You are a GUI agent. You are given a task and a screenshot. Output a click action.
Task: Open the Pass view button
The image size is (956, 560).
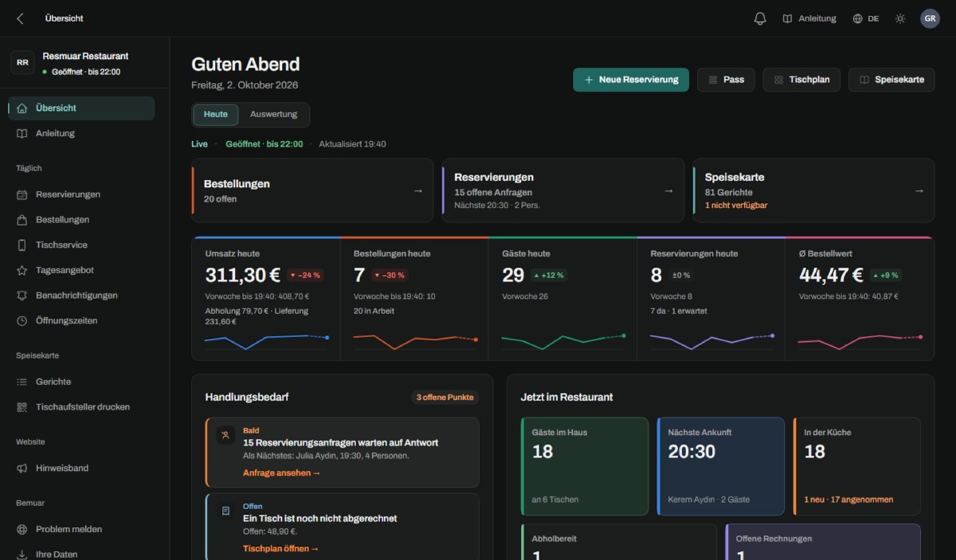726,80
